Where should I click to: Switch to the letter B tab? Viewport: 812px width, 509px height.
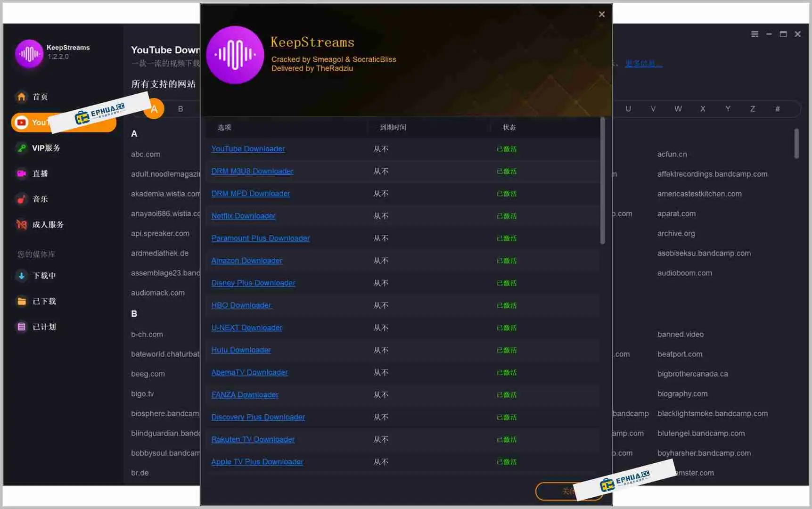point(180,108)
